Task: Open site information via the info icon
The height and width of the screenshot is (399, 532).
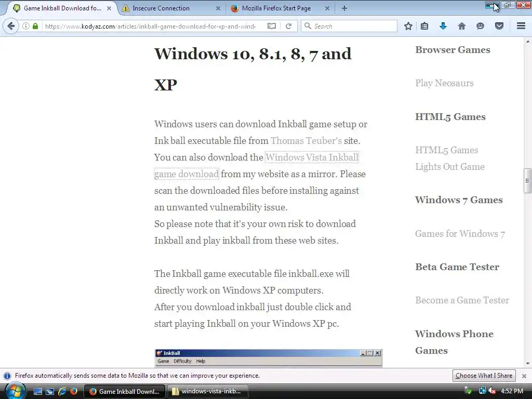Action: point(26,26)
